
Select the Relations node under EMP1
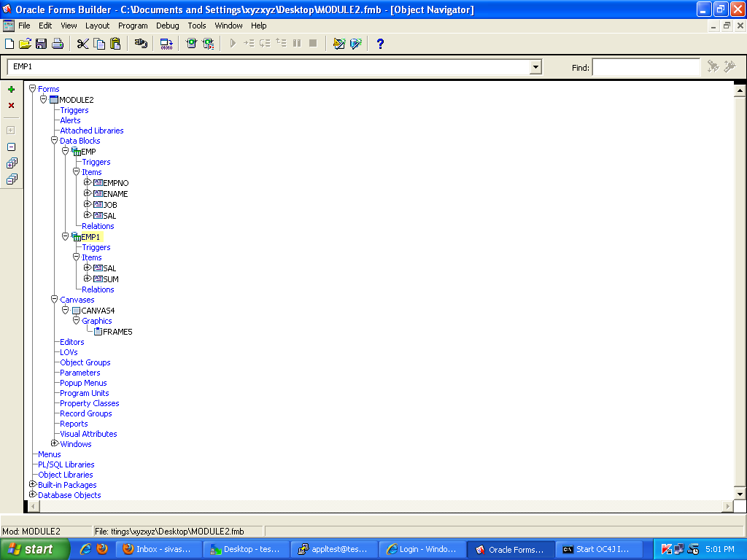(x=98, y=289)
